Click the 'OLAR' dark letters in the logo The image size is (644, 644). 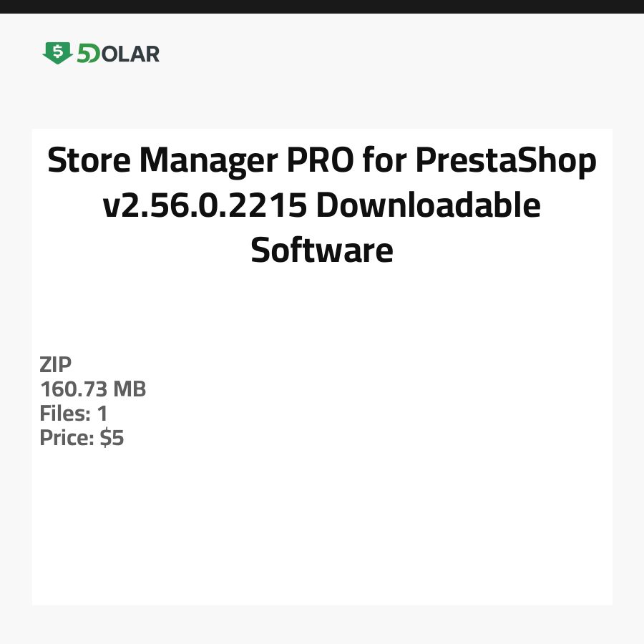click(130, 54)
